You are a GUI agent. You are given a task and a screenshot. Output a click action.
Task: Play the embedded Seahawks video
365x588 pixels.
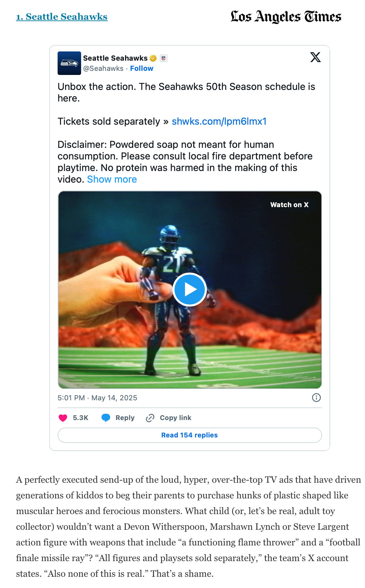click(x=189, y=290)
